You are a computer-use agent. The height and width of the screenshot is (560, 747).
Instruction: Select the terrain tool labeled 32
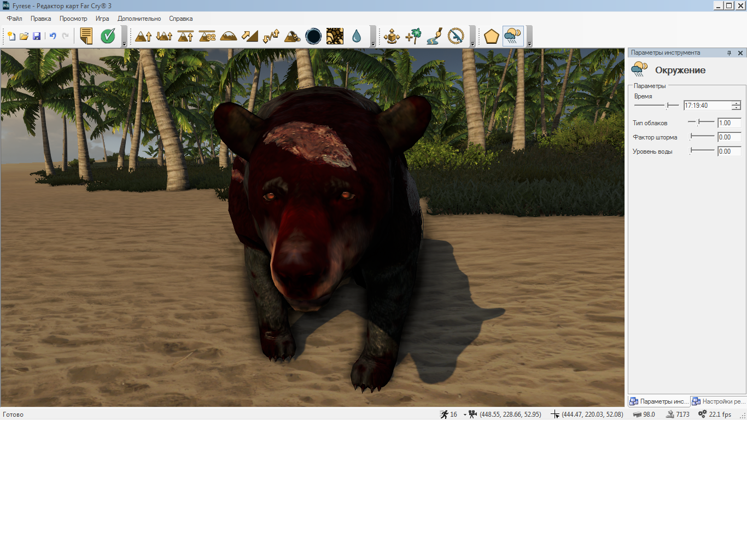click(207, 36)
